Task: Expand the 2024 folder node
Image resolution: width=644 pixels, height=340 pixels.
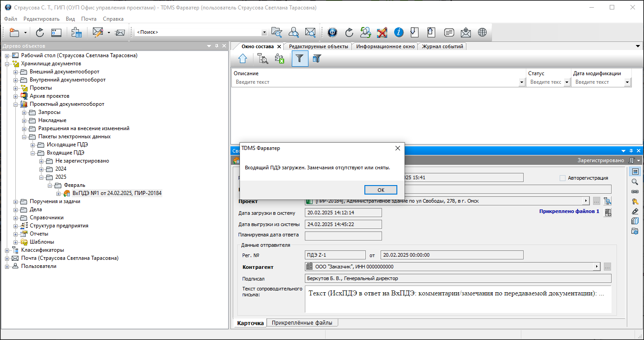Action: 41,169
